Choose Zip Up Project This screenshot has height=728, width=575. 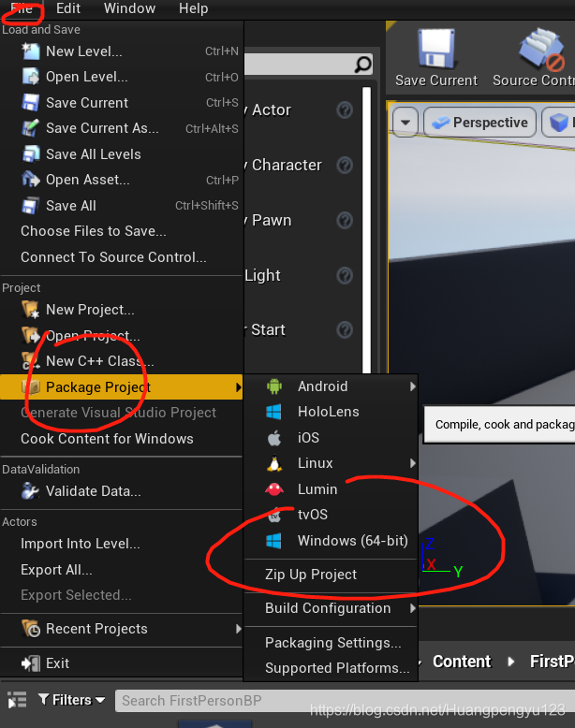pyautogui.click(x=331, y=575)
